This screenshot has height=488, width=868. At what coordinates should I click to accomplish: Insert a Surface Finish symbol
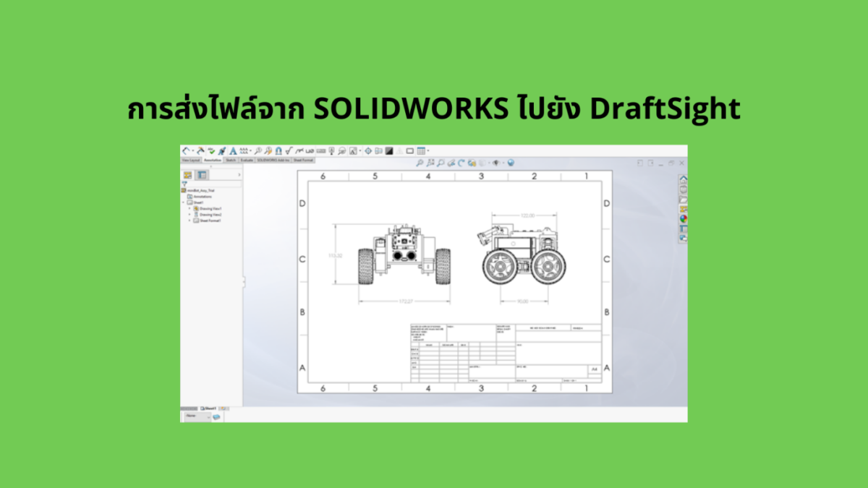[x=289, y=150]
